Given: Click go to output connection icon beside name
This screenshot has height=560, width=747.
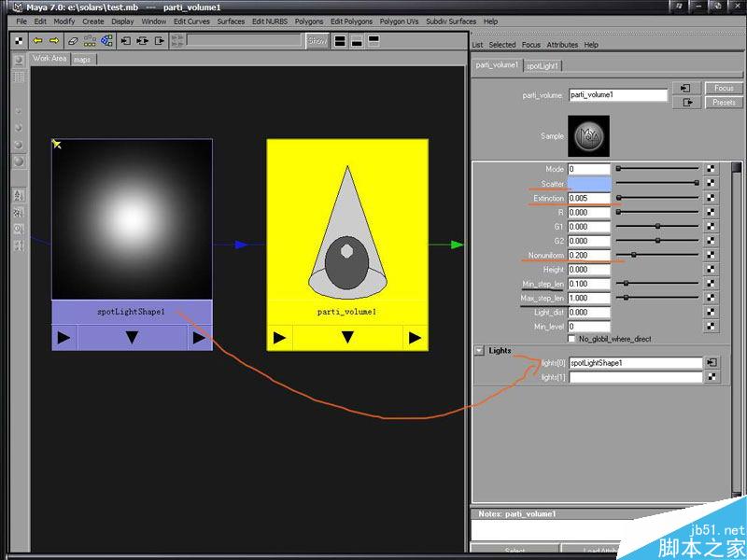Looking at the screenshot, I should tap(686, 103).
